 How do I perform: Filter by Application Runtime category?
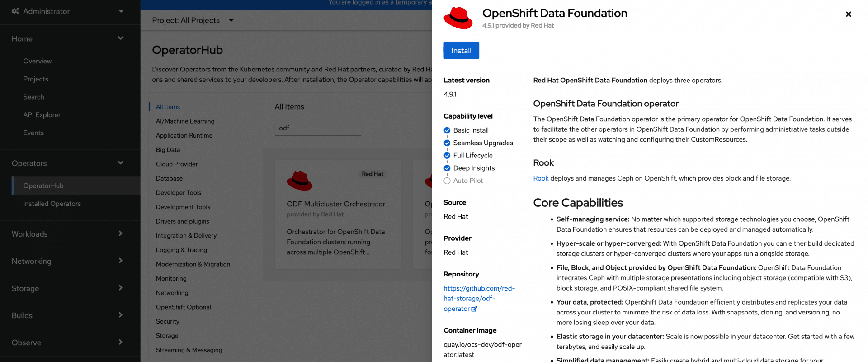click(x=184, y=135)
